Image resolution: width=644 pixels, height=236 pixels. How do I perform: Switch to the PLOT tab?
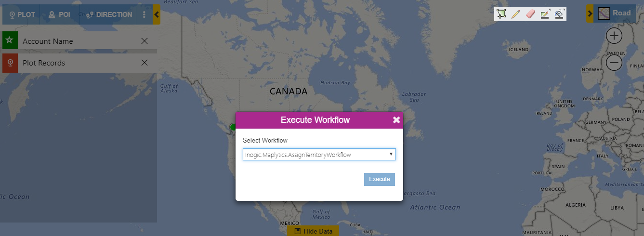22,14
